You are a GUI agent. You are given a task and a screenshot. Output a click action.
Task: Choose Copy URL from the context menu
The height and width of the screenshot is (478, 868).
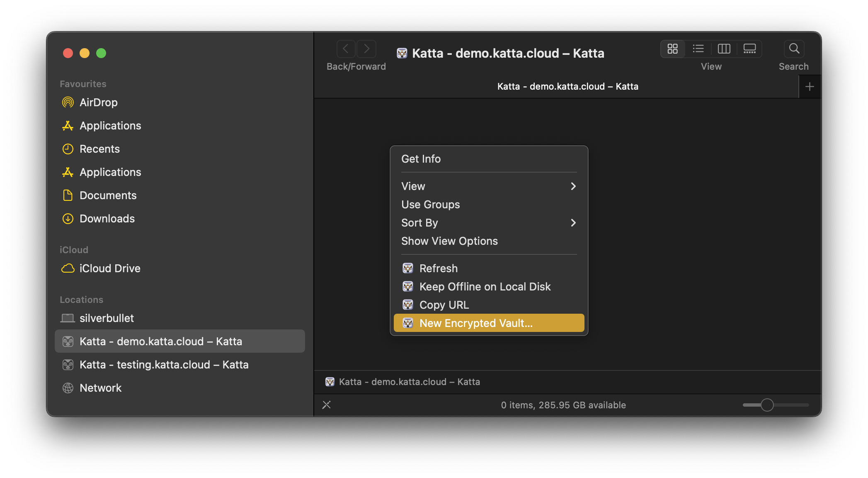[489, 305]
